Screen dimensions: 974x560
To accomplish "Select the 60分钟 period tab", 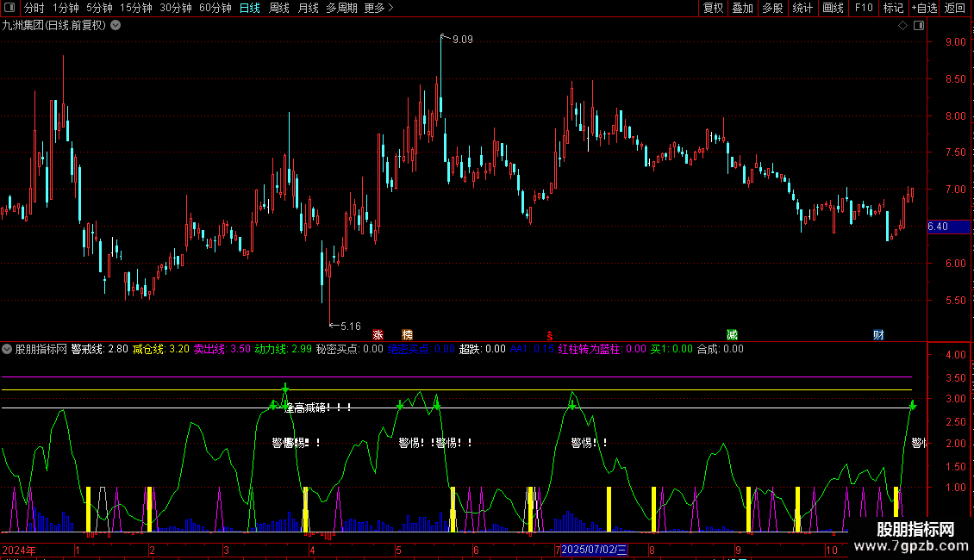I will (x=215, y=8).
